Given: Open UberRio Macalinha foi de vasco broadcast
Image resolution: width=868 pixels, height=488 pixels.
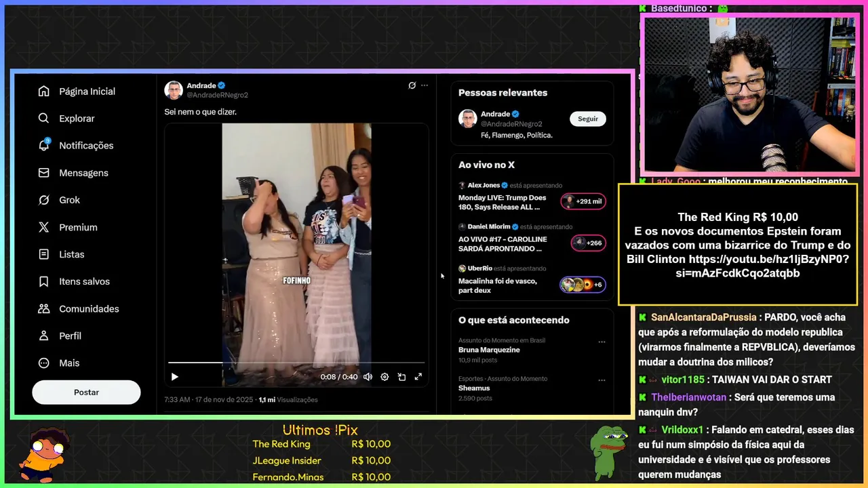Looking at the screenshot, I should tap(497, 285).
